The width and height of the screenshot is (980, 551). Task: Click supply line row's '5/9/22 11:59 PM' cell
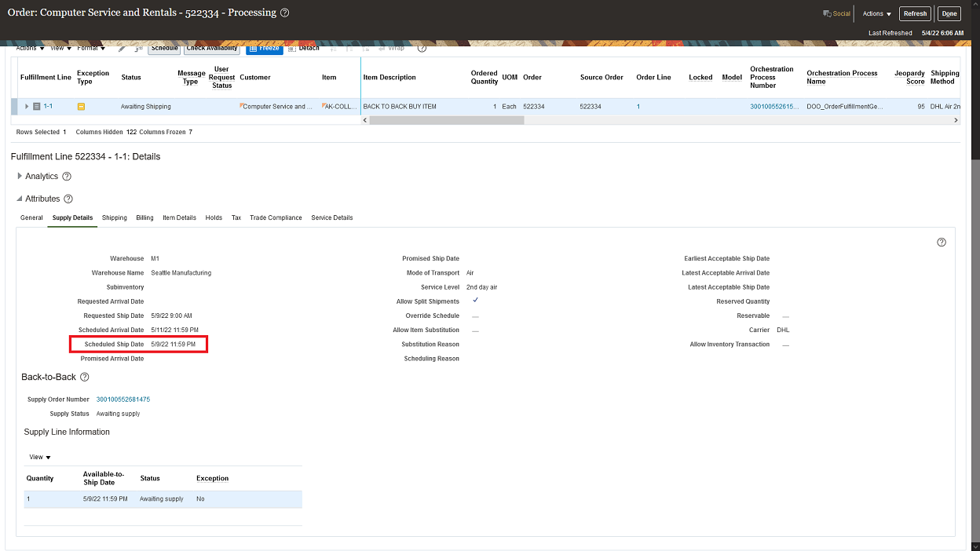tap(105, 499)
